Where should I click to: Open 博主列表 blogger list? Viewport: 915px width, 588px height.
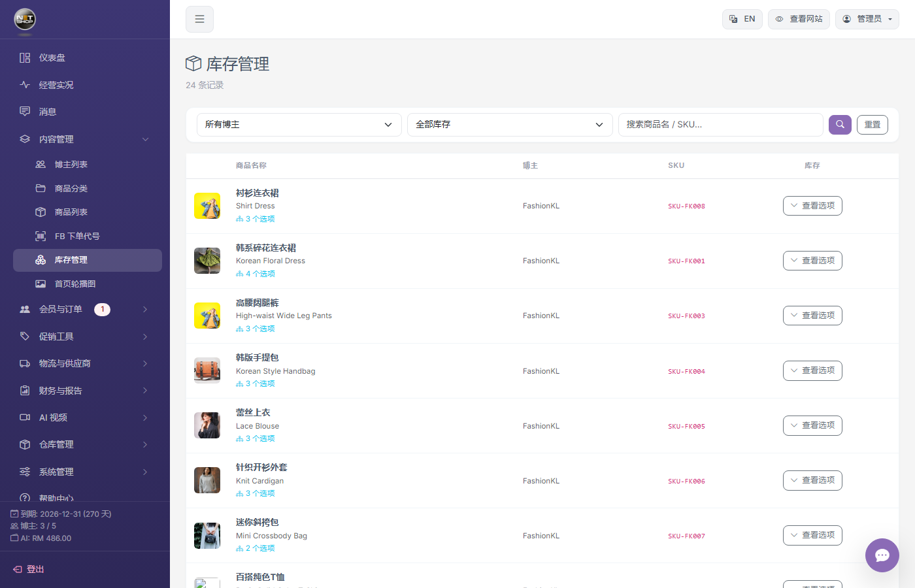click(88, 165)
